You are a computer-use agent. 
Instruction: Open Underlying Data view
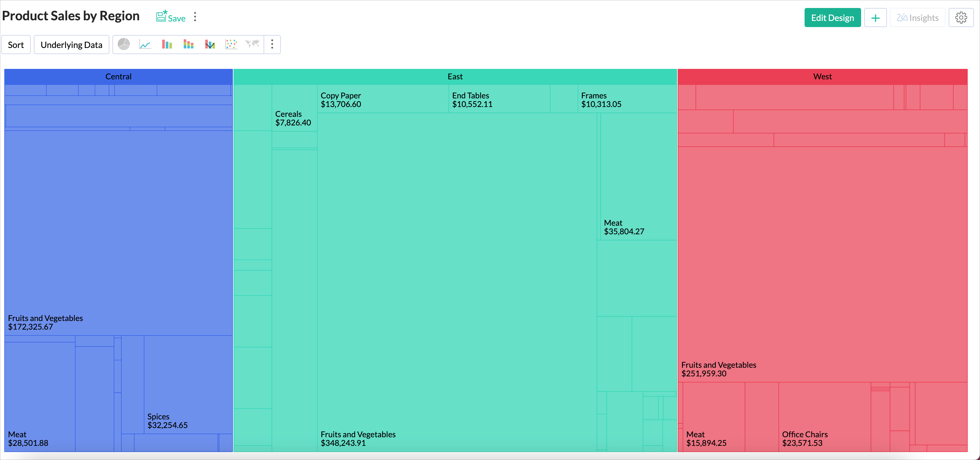(x=71, y=45)
